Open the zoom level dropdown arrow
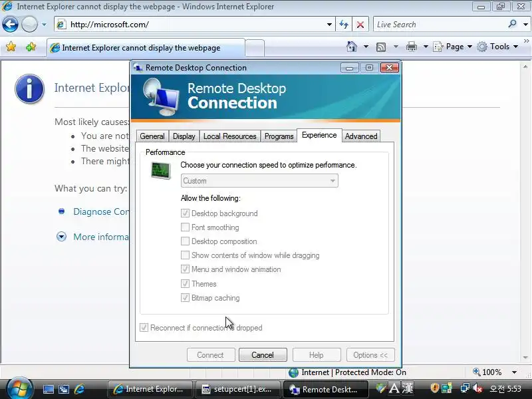Viewport: 532px width, 399px height. (x=514, y=372)
